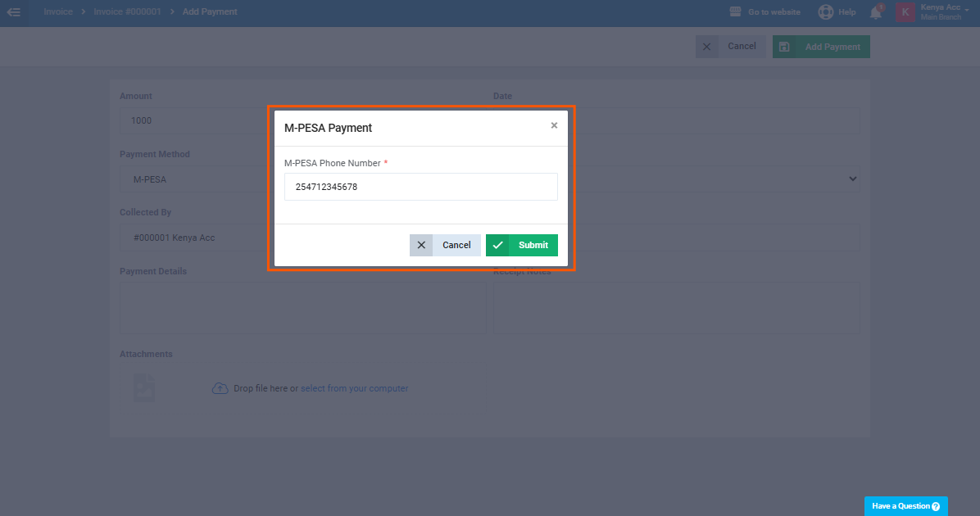Open the Have a Question chat widget

pos(905,506)
